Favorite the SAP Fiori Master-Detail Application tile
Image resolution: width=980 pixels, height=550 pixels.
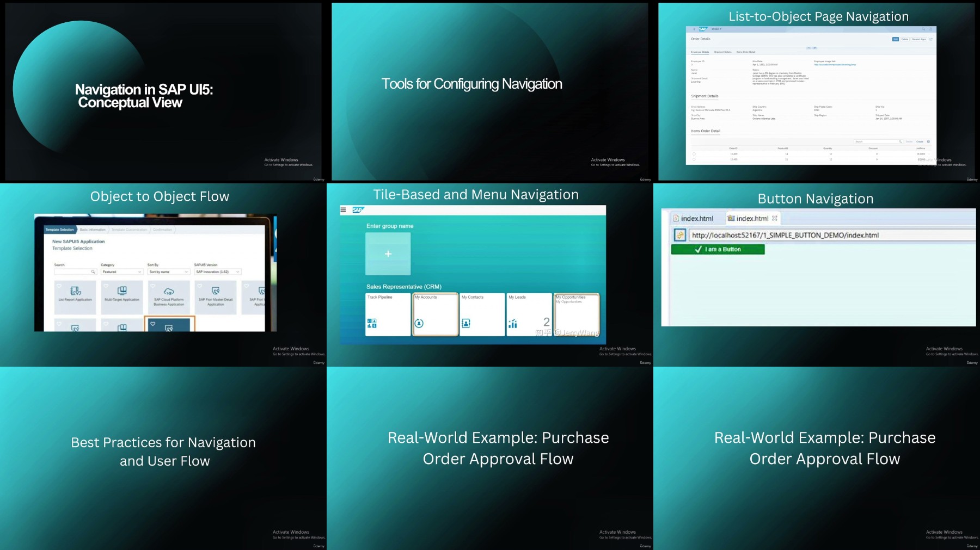200,286
